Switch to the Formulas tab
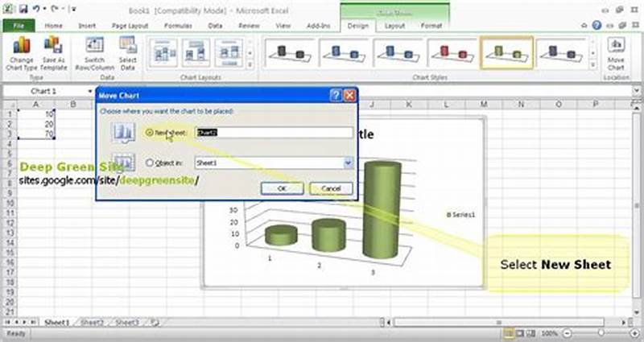644x342 pixels. click(x=178, y=26)
